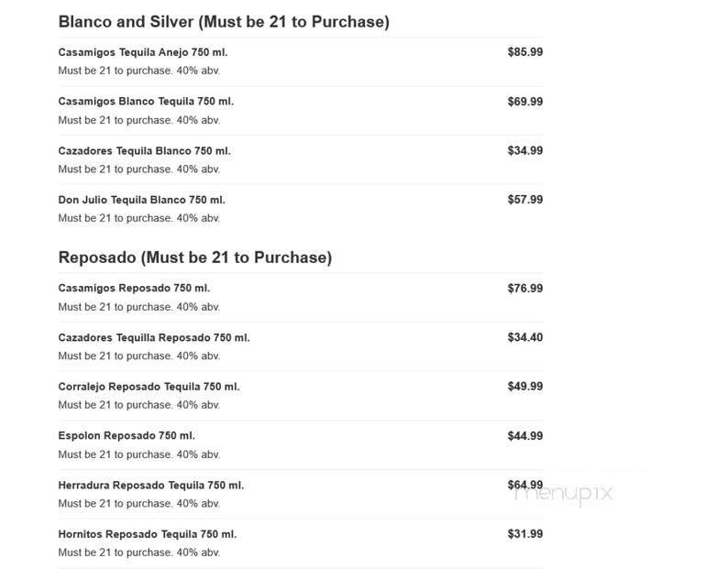The width and height of the screenshot is (728, 569).
Task: Click the $49.99 Corralejo price
Action: (x=524, y=387)
